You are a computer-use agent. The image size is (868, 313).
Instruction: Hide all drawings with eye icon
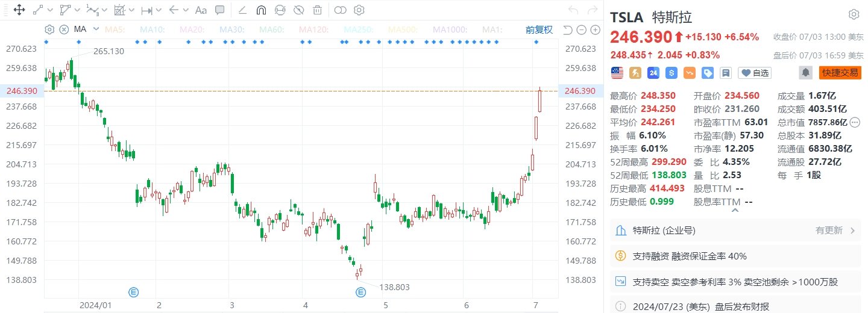[298, 10]
